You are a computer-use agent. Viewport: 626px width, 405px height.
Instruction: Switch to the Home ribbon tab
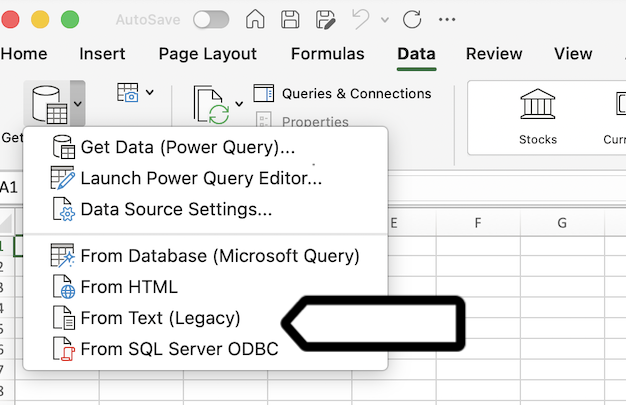pos(24,54)
